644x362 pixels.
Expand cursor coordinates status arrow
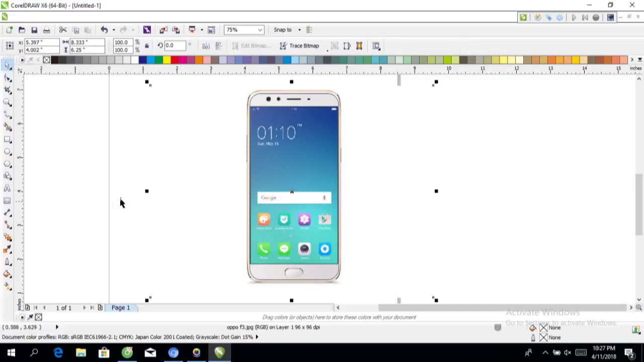click(57, 327)
